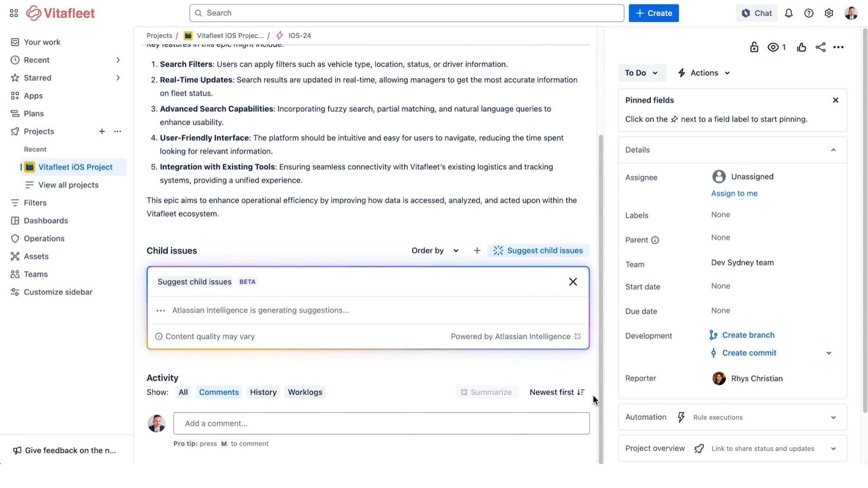868x488 pixels.
Task: Click the lock icon near issue actions
Action: pyautogui.click(x=754, y=47)
